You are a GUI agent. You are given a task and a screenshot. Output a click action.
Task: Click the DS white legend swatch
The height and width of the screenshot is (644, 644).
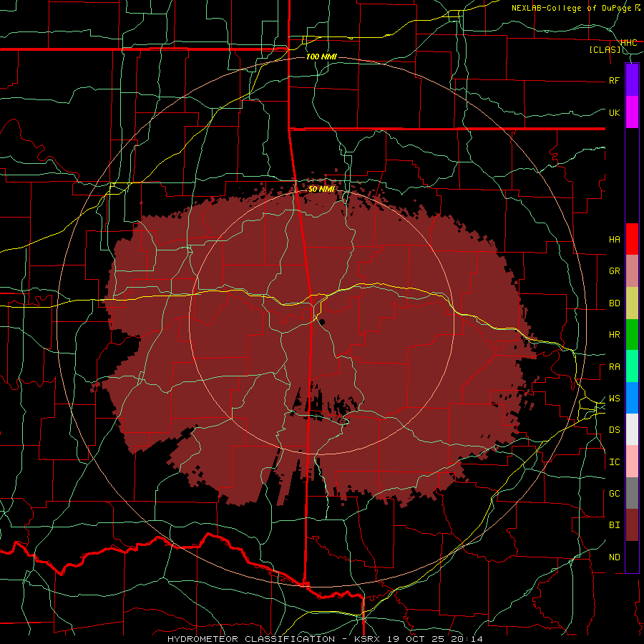pos(632,429)
